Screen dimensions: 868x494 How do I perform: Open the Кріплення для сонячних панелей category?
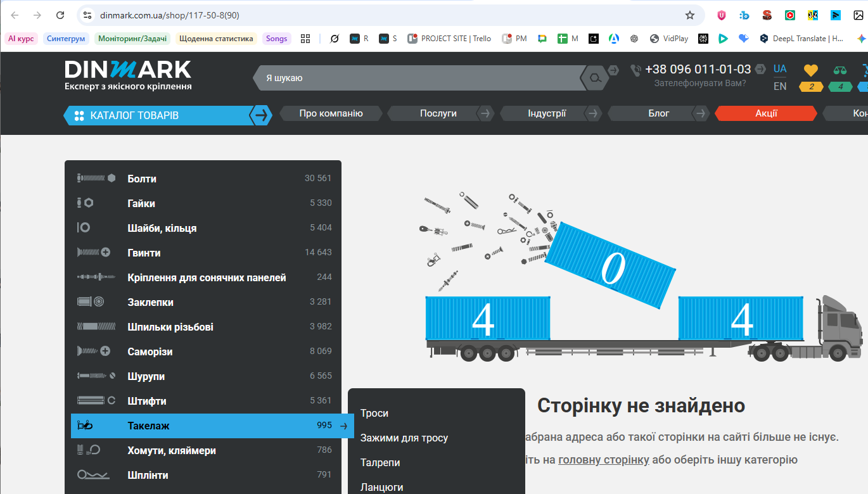(x=206, y=277)
